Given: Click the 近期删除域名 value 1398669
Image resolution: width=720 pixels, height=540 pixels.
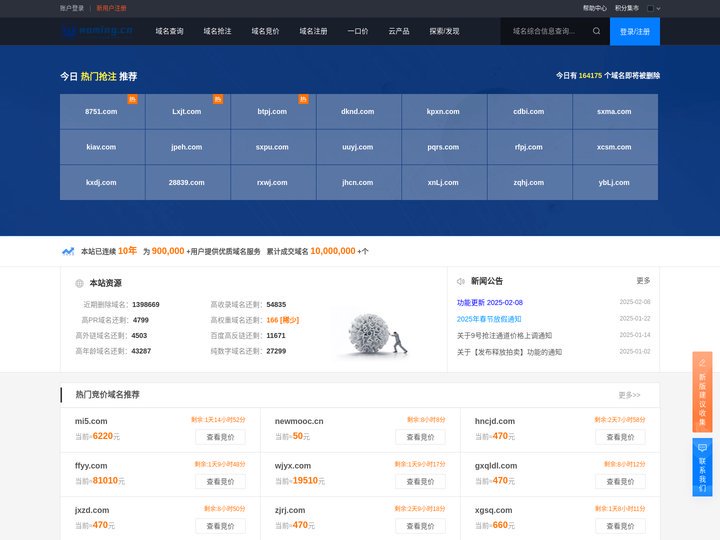Looking at the screenshot, I should (146, 304).
